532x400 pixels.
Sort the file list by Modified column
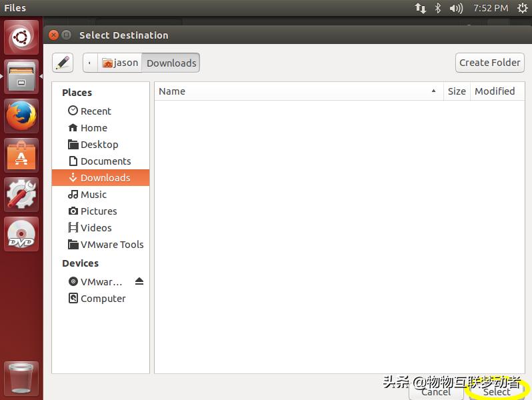(497, 91)
